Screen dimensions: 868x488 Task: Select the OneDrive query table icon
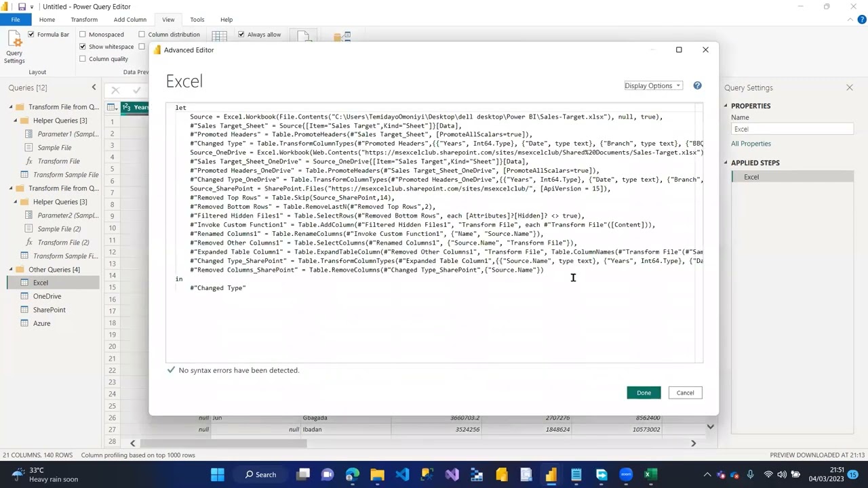(24, 296)
